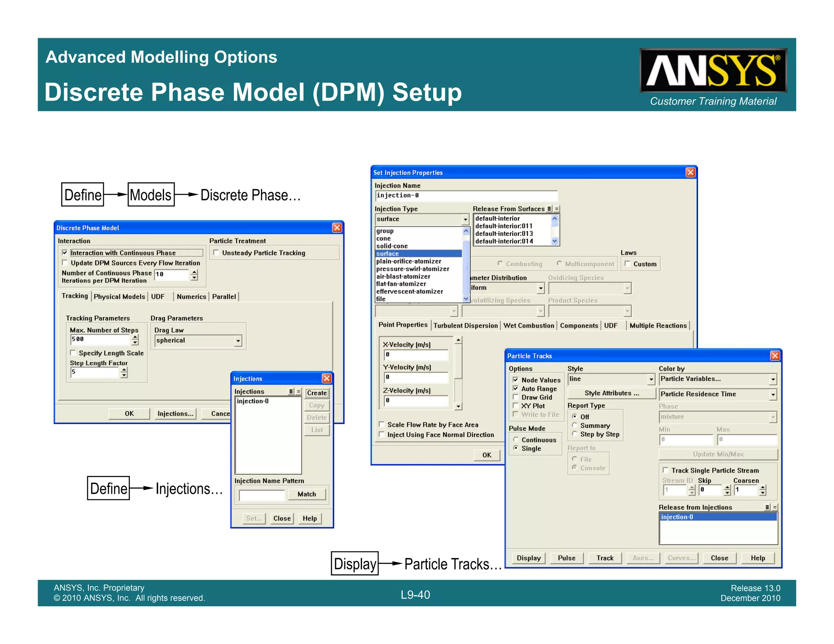The width and height of the screenshot is (834, 644).
Task: Open Injection Type dropdown arrow
Action: click(x=465, y=219)
